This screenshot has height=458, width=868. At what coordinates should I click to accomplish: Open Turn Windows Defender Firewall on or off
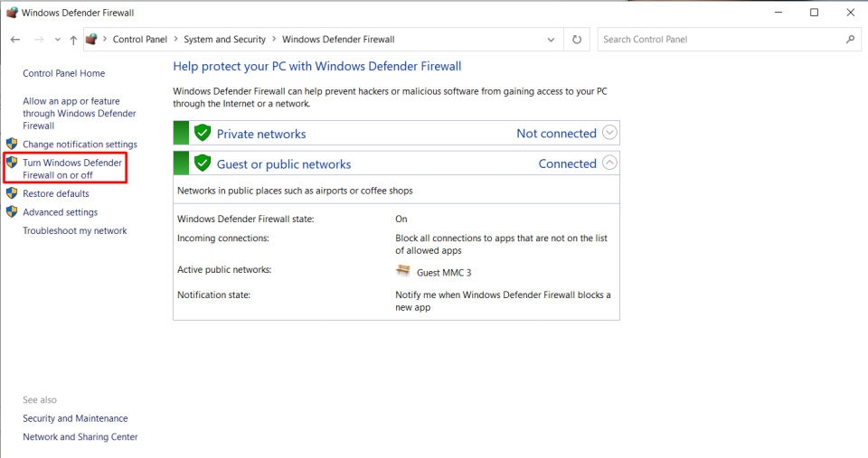(71, 169)
